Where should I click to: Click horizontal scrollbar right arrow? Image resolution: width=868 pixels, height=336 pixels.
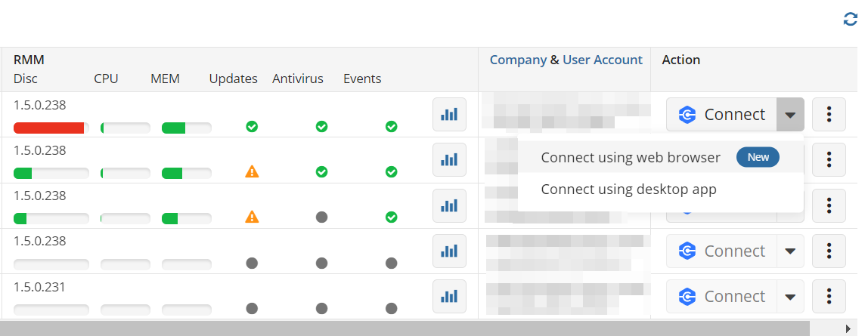click(x=848, y=328)
